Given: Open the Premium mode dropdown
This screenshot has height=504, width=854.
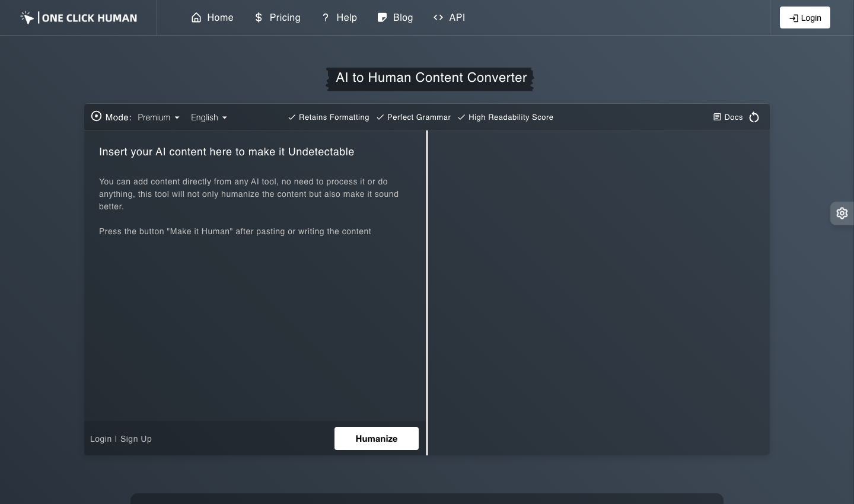Looking at the screenshot, I should coord(158,117).
